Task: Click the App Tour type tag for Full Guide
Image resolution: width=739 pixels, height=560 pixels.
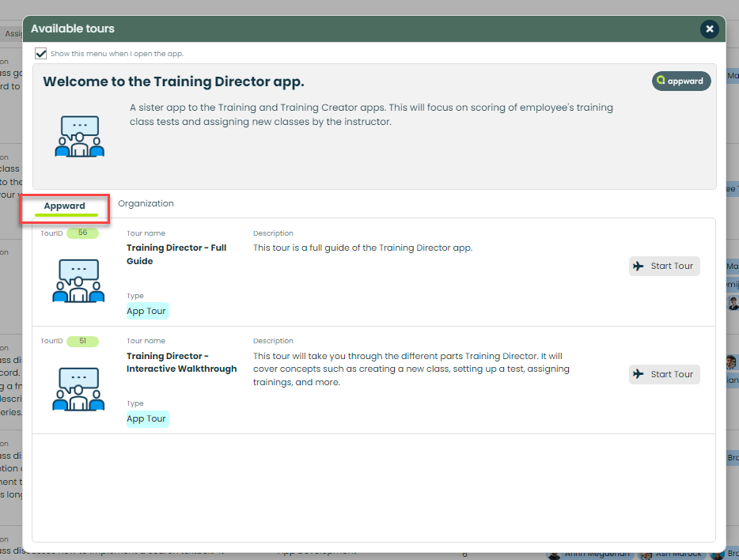Action: tap(147, 311)
